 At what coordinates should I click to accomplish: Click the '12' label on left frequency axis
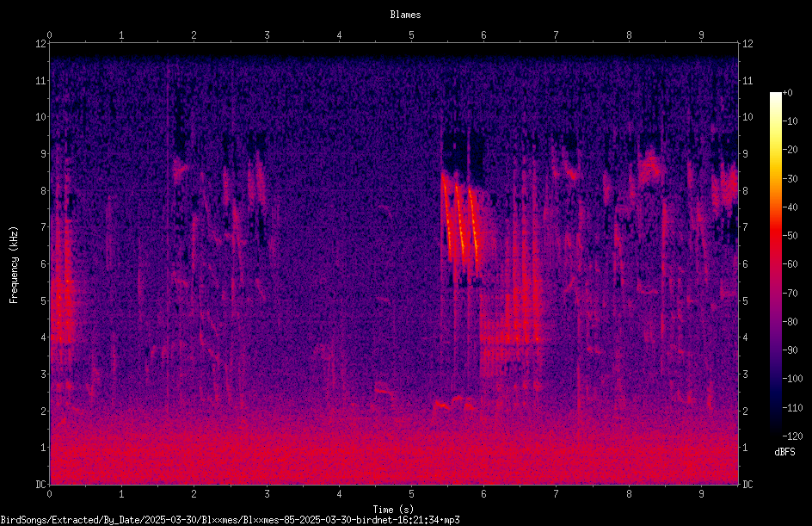click(x=40, y=44)
